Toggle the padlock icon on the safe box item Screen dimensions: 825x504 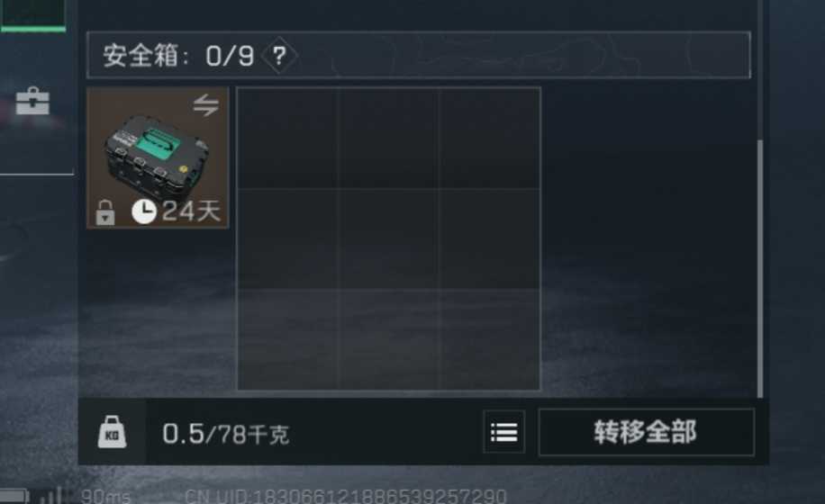tap(105, 212)
